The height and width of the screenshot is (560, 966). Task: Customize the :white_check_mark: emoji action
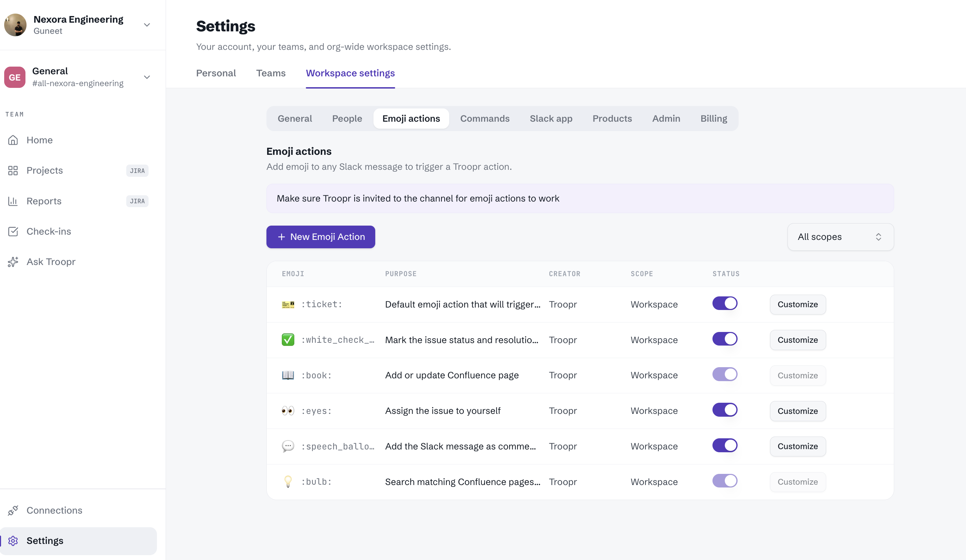(x=798, y=340)
